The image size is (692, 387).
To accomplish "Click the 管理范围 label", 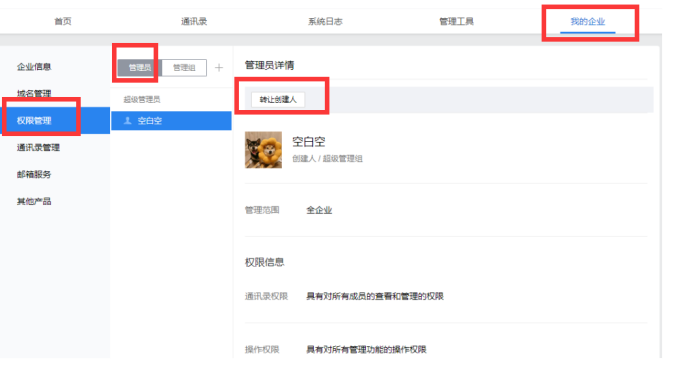I will 262,210.
